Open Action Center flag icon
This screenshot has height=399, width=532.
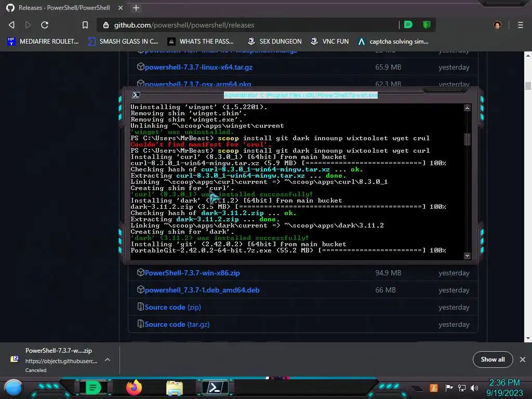[449, 388]
